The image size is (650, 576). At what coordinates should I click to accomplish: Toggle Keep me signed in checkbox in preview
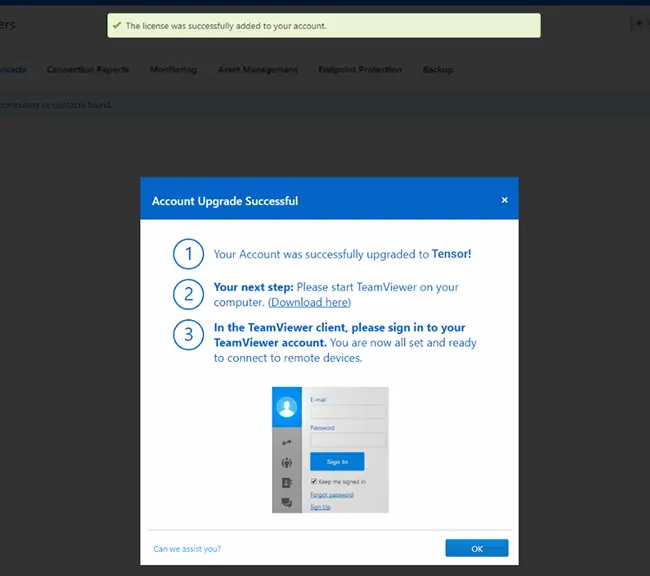pyautogui.click(x=314, y=481)
